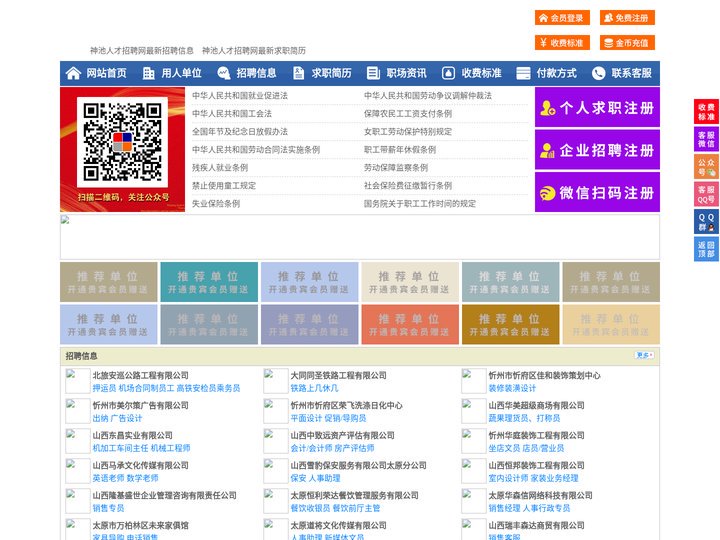Screen dimensions: 720x540
Task: Click the orange 公众号 side floating icon
Action: pos(706,167)
